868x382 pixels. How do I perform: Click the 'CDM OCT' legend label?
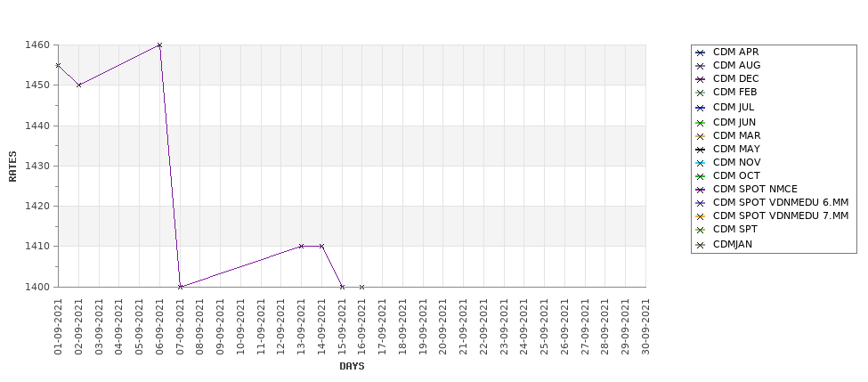click(x=736, y=175)
